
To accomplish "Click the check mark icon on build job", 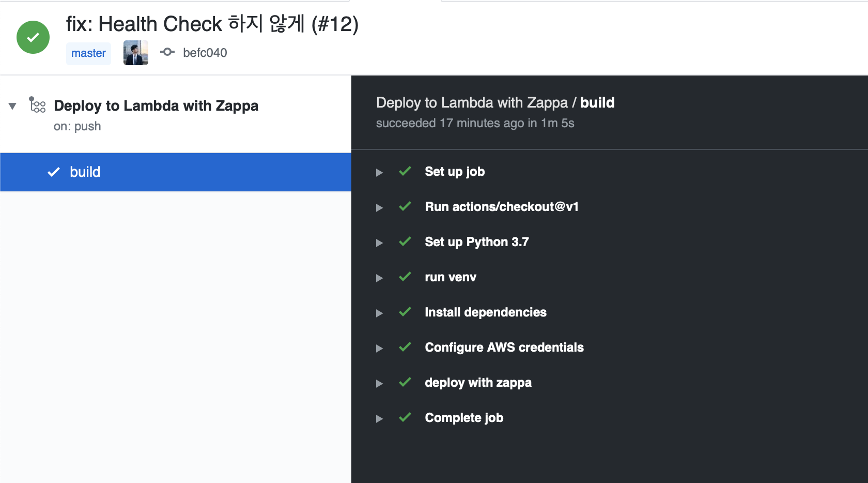I will tap(54, 172).
